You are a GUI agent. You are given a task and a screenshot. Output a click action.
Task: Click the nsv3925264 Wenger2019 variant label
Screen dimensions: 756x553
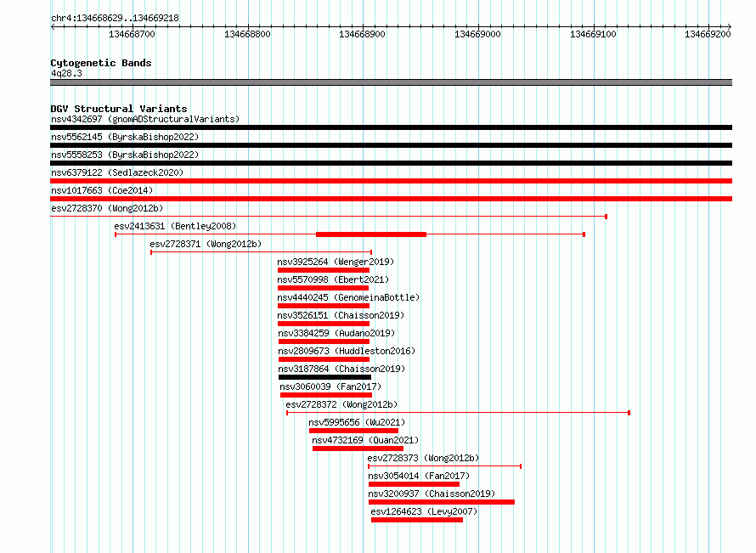click(336, 262)
